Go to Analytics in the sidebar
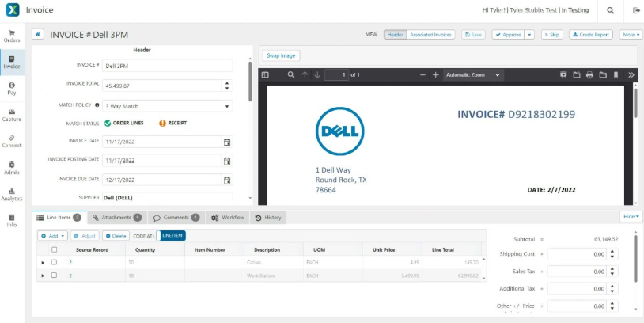Image resolution: width=644 pixels, height=323 pixels. pyautogui.click(x=12, y=194)
